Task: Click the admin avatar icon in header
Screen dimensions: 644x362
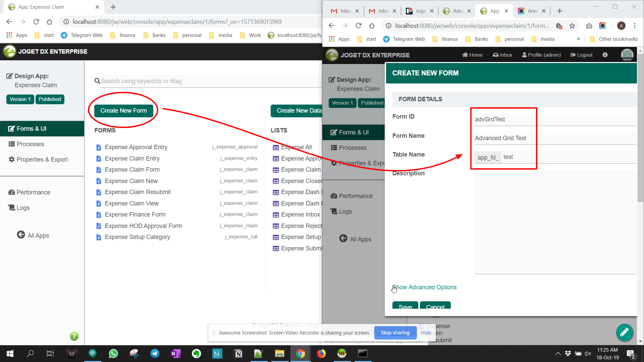Action: point(627,55)
